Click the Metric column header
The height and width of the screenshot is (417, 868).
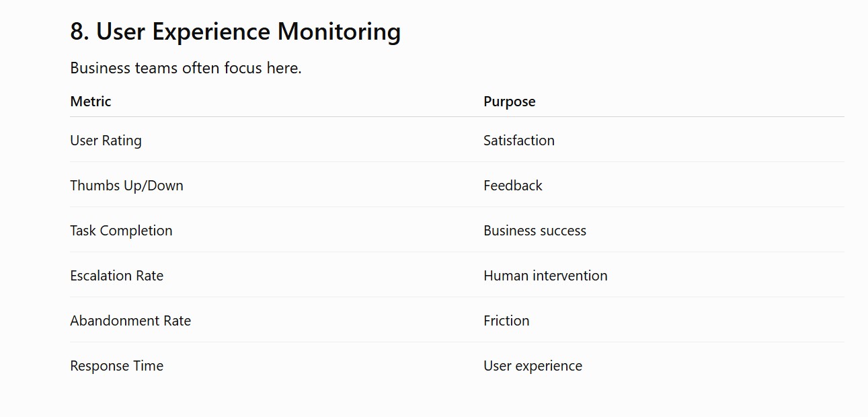91,102
